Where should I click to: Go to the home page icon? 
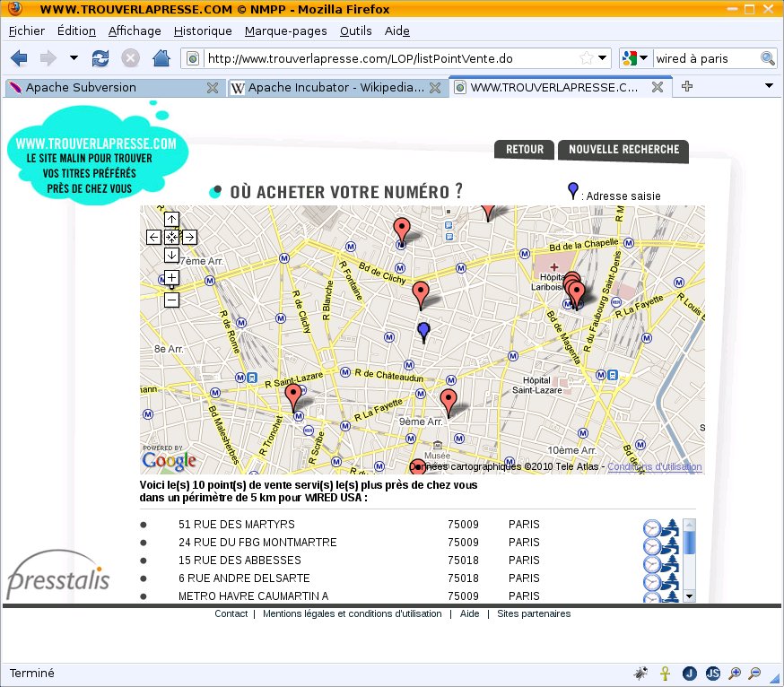click(161, 58)
